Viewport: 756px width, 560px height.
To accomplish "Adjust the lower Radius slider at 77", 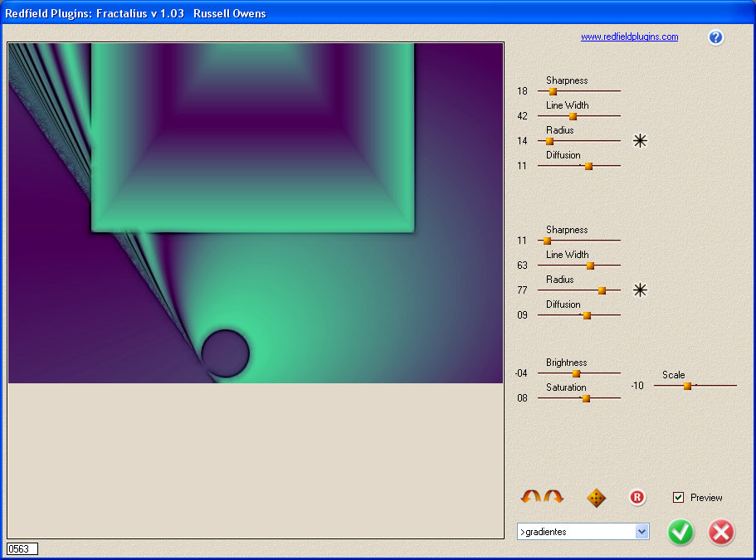I will point(602,290).
